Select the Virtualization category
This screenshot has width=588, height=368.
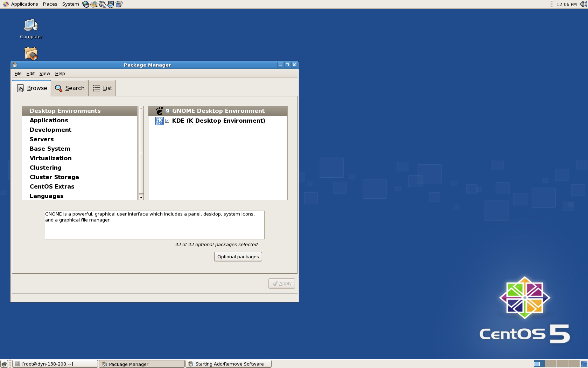pos(80,158)
